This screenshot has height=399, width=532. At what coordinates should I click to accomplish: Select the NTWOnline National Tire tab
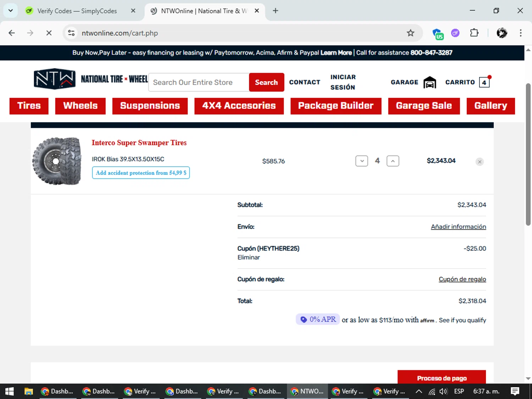[x=204, y=11]
